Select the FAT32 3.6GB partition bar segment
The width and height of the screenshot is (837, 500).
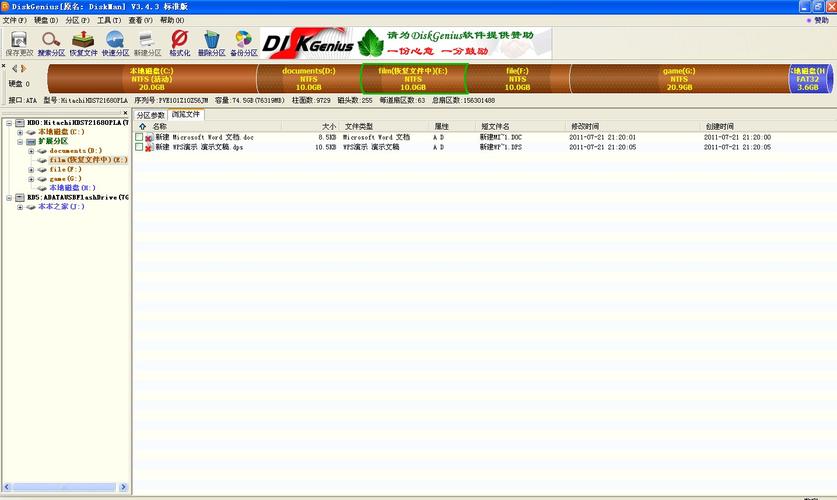tap(810, 79)
